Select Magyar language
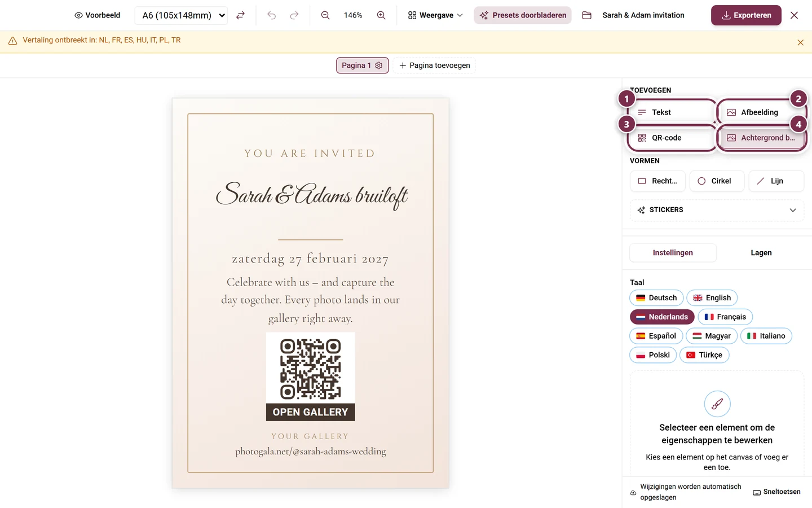This screenshot has width=812, height=508. click(712, 336)
